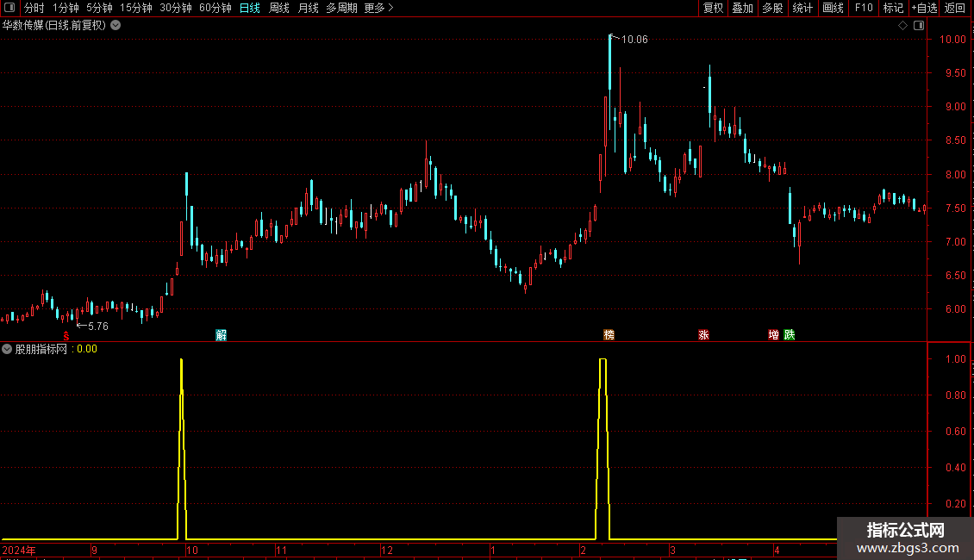
Task: Click the 标记 mark button
Action: [893, 8]
